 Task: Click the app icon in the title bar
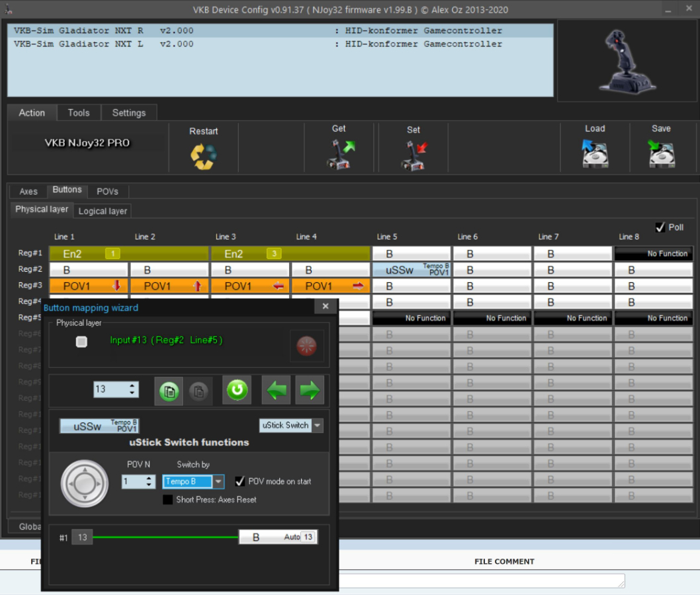[9, 9]
